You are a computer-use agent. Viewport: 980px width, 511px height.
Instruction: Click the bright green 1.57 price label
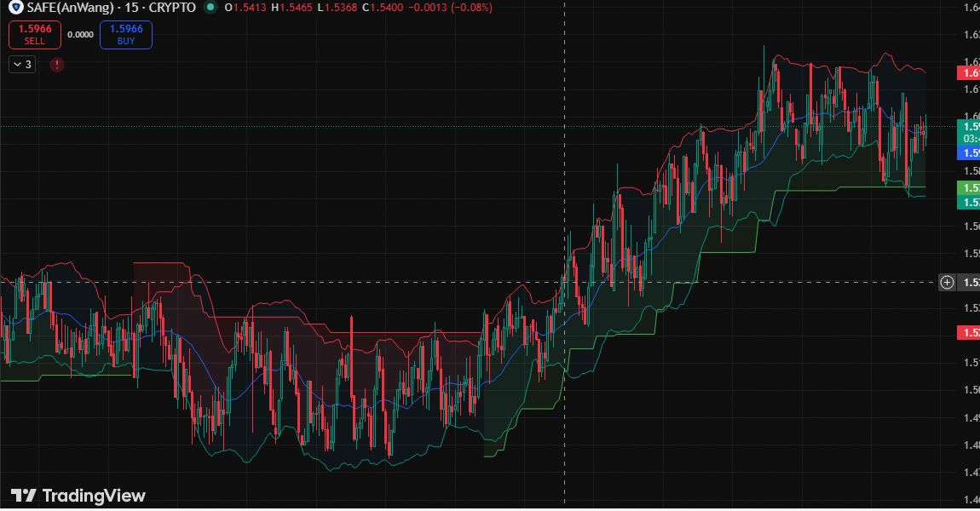970,187
